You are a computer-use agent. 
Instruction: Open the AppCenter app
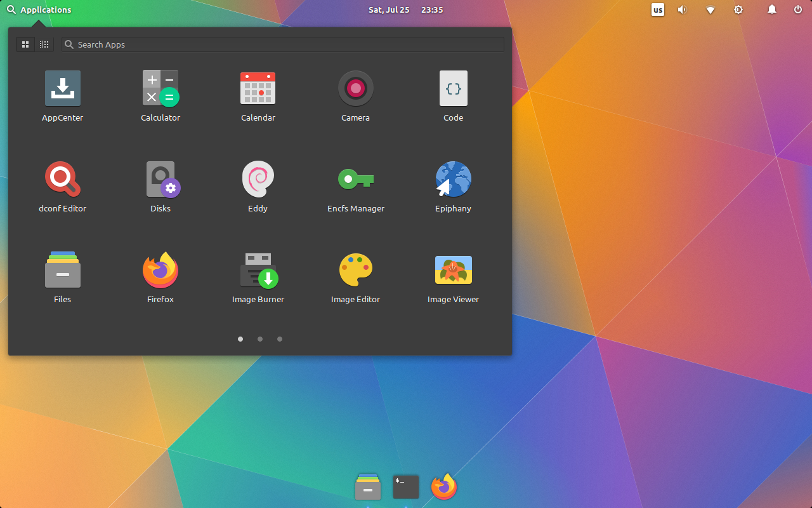point(63,88)
